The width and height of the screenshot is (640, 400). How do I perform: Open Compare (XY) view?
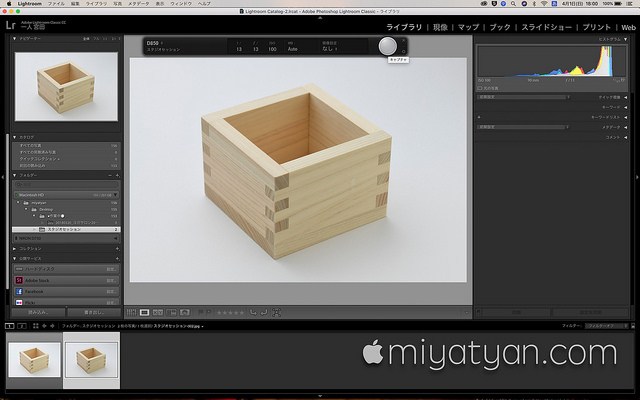tap(158, 312)
